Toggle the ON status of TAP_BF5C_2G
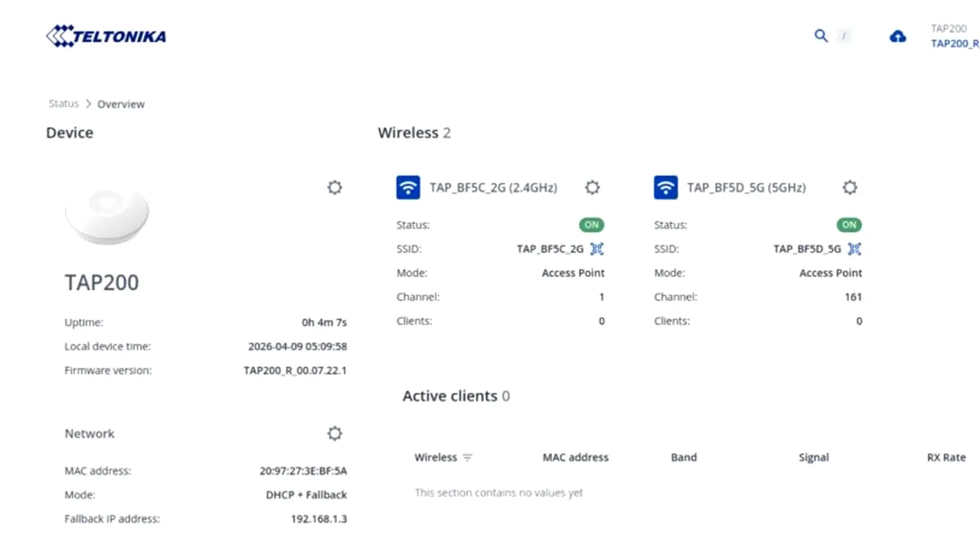This screenshot has height=551, width=980. tap(591, 225)
